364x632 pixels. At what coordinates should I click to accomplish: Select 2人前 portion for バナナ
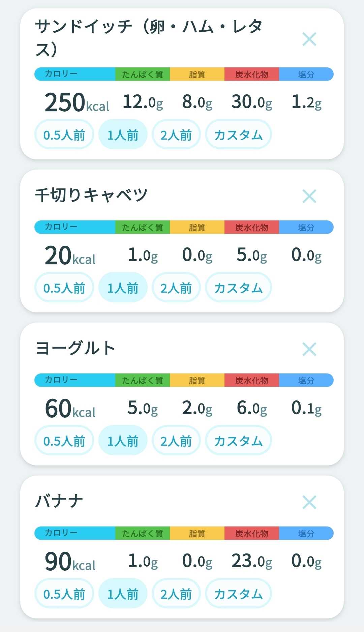[x=176, y=594]
